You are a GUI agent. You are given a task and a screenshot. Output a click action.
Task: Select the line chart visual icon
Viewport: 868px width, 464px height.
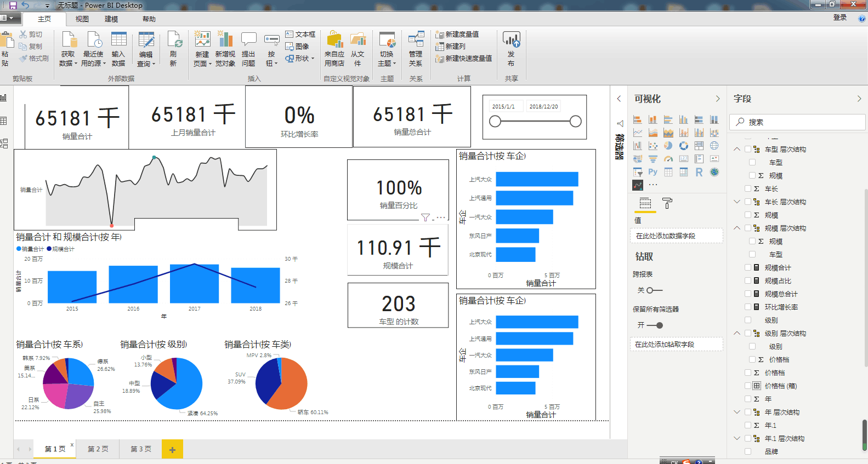[x=637, y=133]
